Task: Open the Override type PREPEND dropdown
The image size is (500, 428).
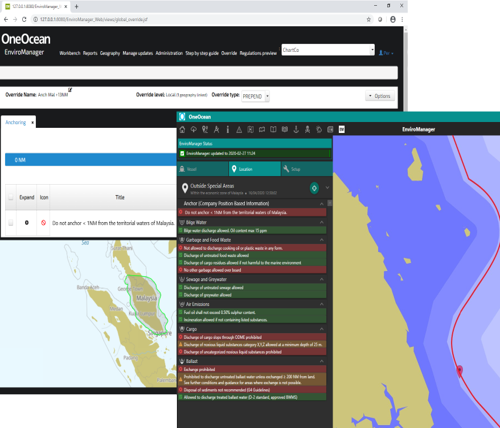Action: click(x=255, y=96)
